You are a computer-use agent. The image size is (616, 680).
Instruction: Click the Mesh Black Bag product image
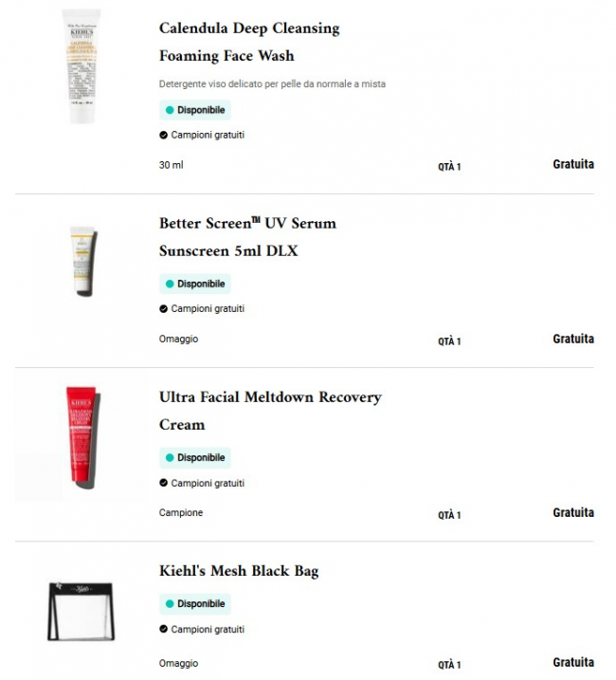pos(81,609)
